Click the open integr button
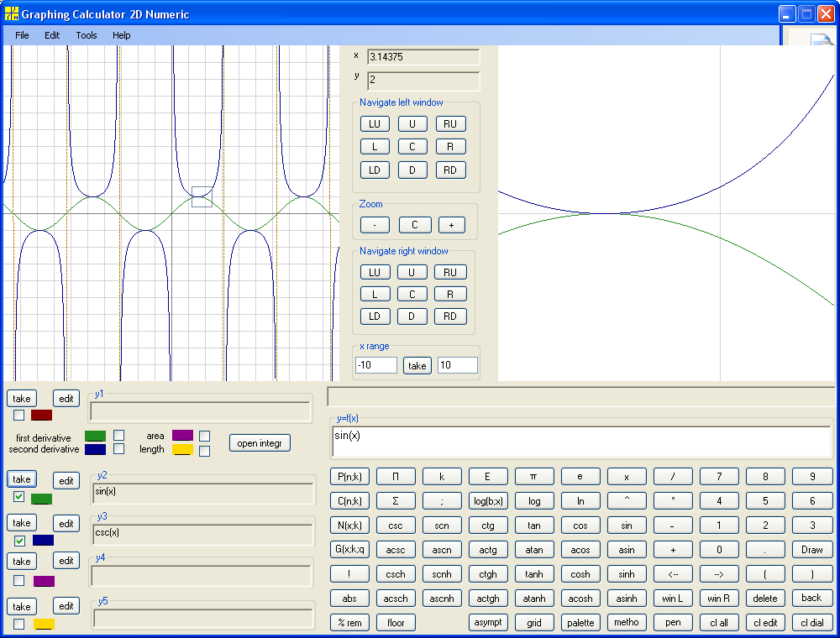 [260, 443]
